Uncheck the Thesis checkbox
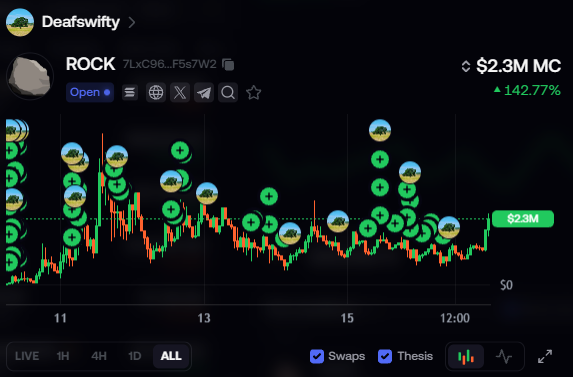This screenshot has height=377, width=573. 385,356
